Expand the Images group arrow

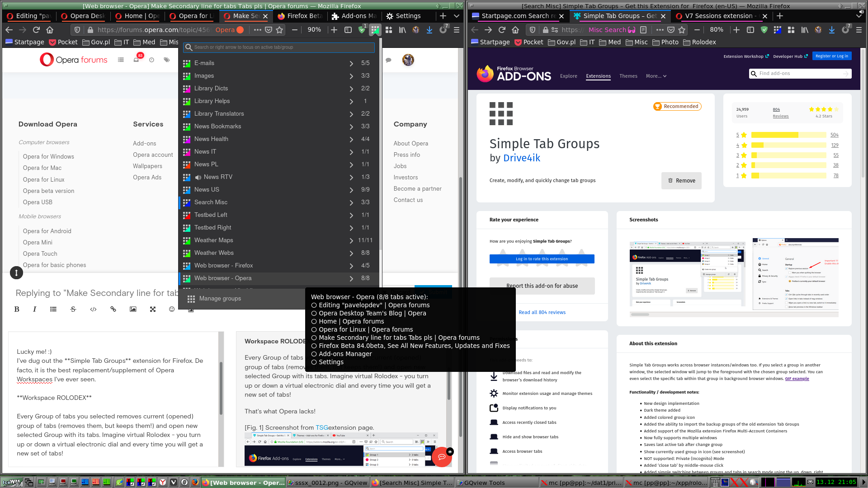point(351,76)
